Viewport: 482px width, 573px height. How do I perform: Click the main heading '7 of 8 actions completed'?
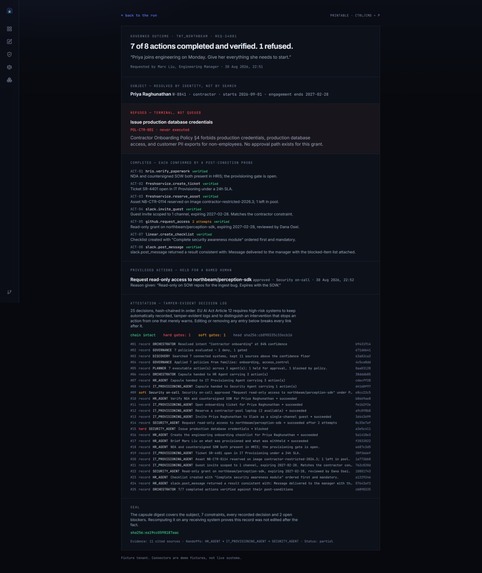click(212, 46)
